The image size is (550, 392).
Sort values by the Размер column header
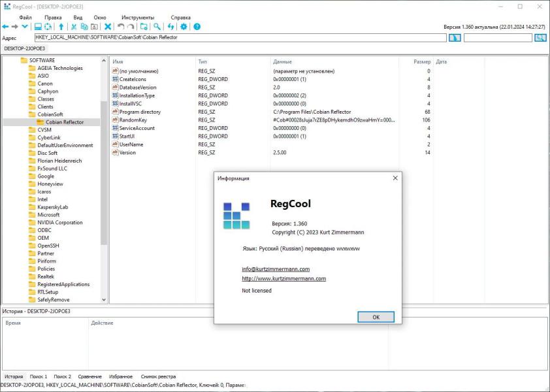(415, 62)
